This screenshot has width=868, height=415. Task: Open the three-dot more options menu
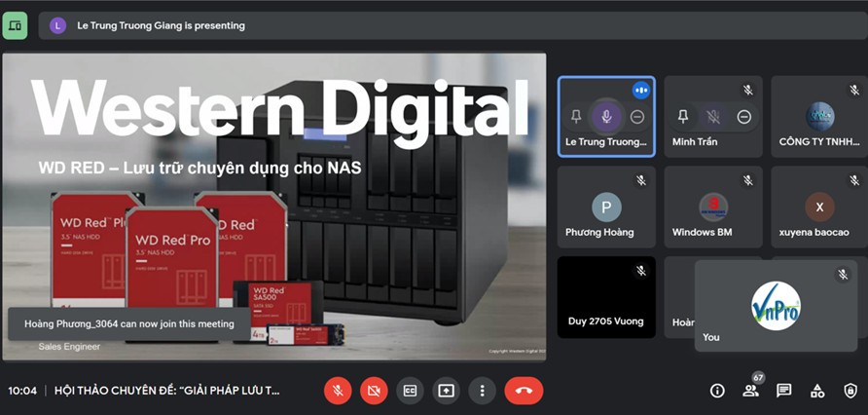coord(482,391)
